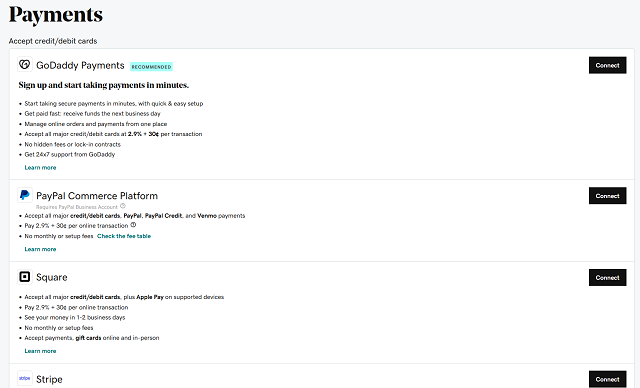640x388 pixels.
Task: Open info icon beside Requires PayPal Business Account
Action: (123, 206)
